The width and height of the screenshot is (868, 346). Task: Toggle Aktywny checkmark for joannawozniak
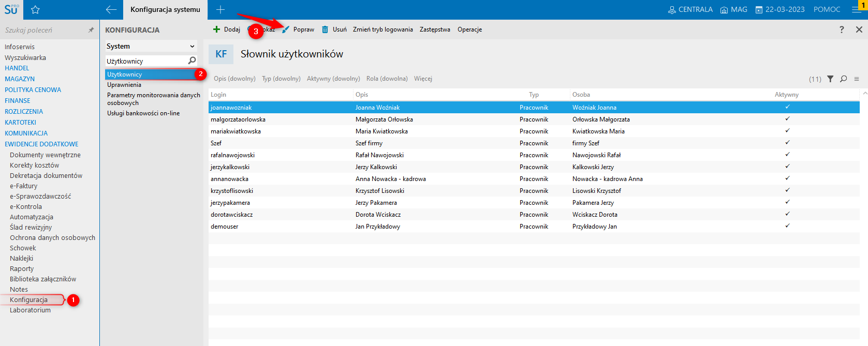(x=787, y=107)
